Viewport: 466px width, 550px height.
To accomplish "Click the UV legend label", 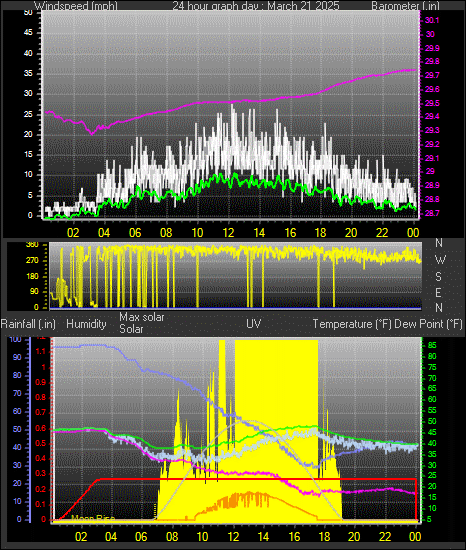I will [x=254, y=323].
